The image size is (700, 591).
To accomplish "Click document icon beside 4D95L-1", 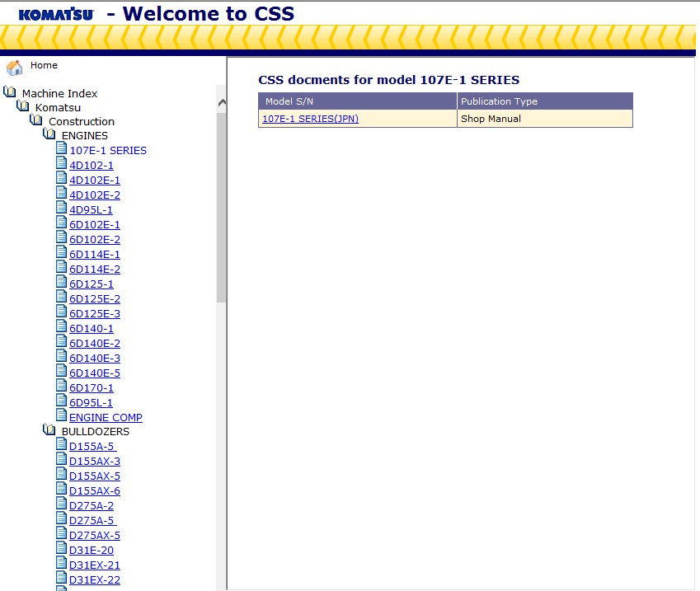I will 62,207.
